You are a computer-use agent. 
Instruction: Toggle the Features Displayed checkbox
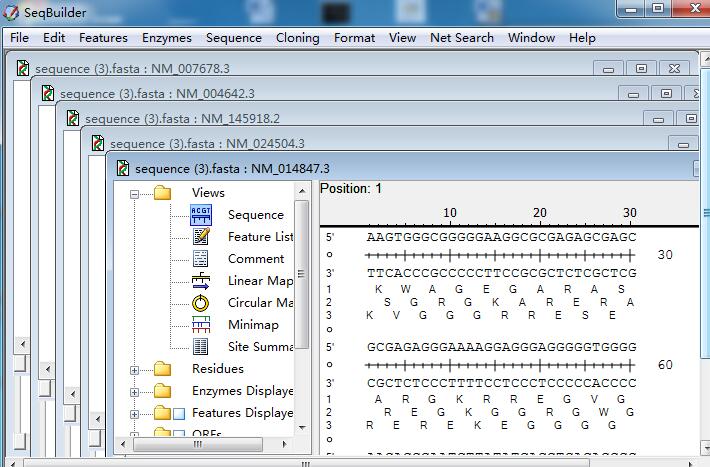[178, 413]
